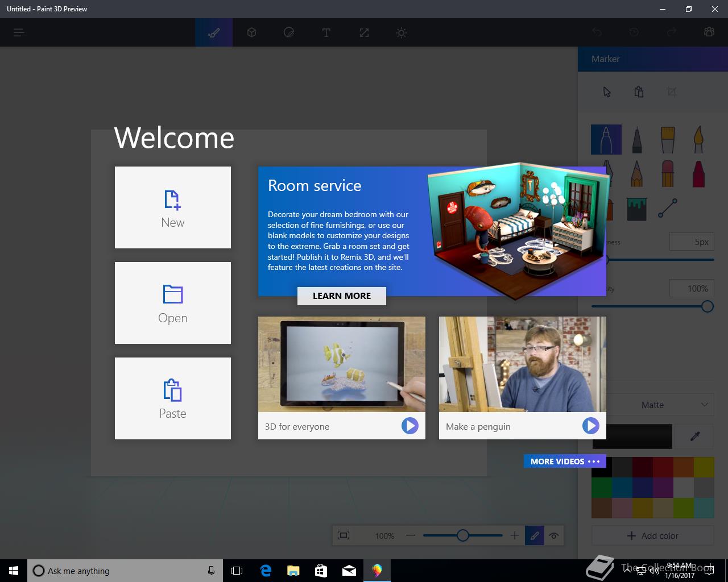Open the Windows Start menu
Screen dimensions: 728x582
(14, 571)
